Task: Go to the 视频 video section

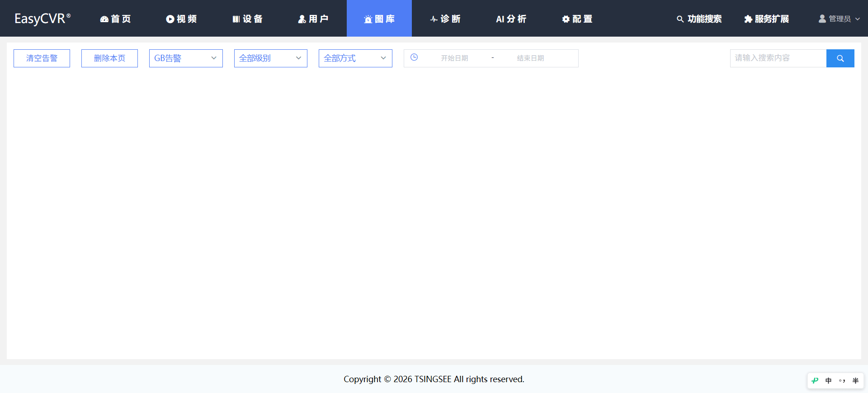Action: click(181, 19)
